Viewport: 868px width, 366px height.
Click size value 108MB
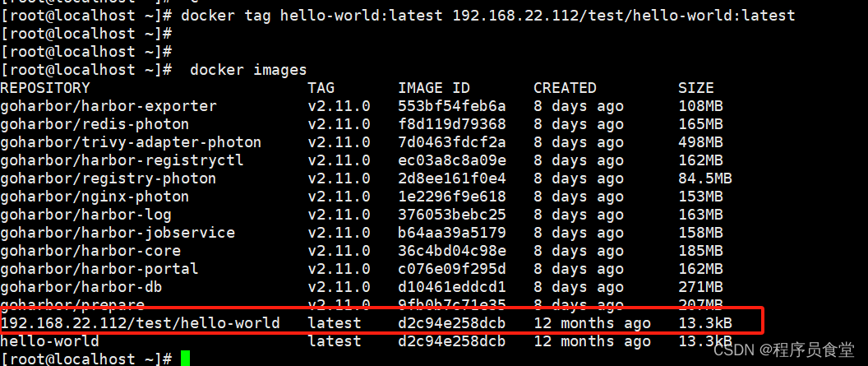(x=700, y=106)
